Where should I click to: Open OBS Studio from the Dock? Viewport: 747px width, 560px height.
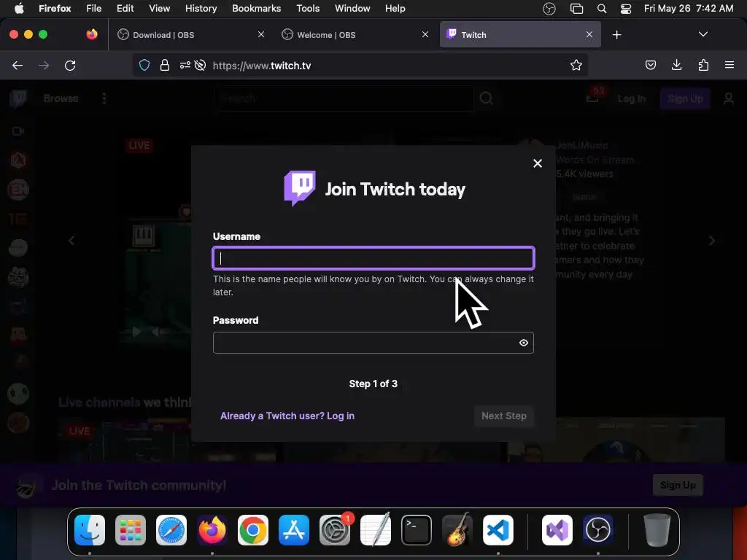point(598,530)
